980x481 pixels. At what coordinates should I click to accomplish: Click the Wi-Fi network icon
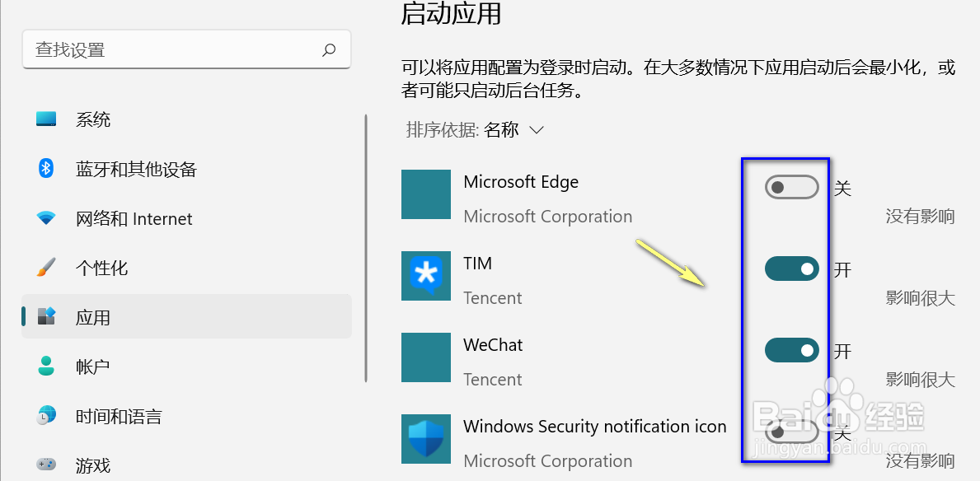46,218
